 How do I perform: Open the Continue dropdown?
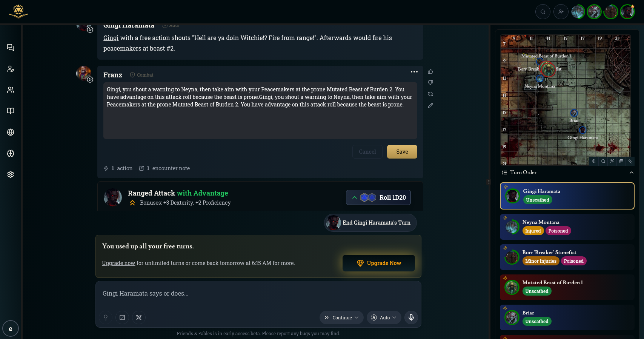coord(341,317)
